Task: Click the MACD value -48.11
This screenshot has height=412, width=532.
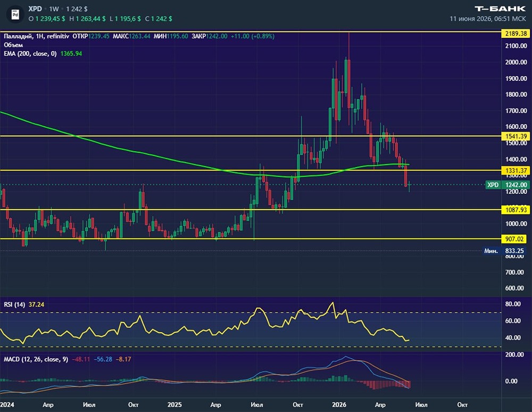Action: (x=81, y=359)
